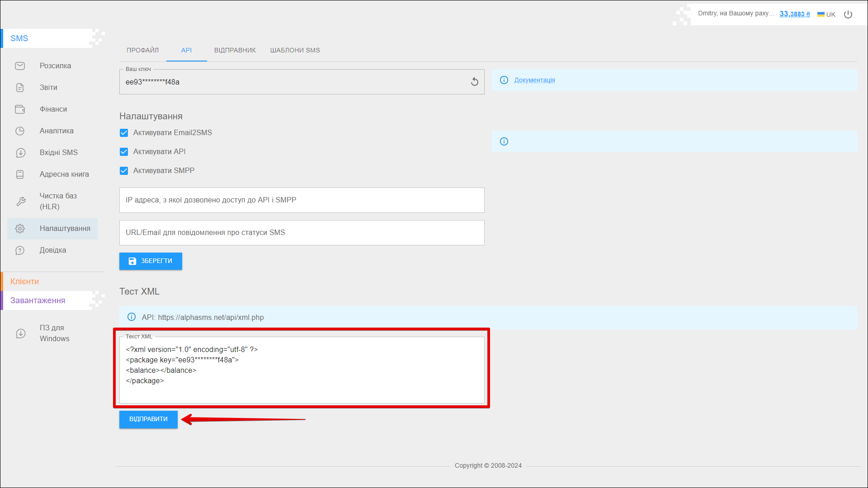Open the Документація link
The width and height of the screenshot is (868, 488).
(534, 80)
